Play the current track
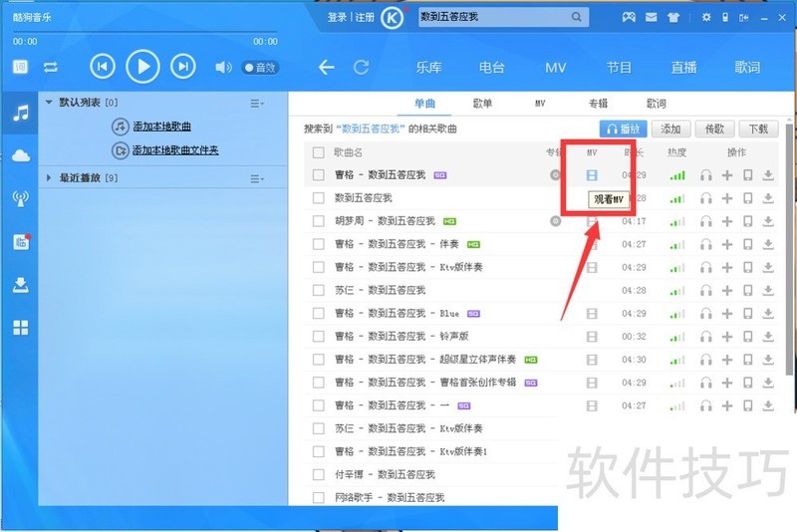This screenshot has height=532, width=797. tap(142, 67)
